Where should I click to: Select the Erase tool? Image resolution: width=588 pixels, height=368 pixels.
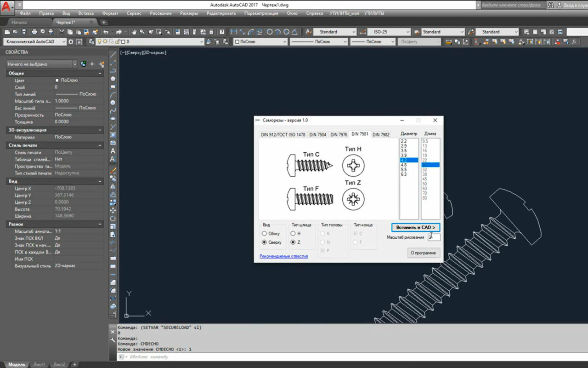(113, 171)
